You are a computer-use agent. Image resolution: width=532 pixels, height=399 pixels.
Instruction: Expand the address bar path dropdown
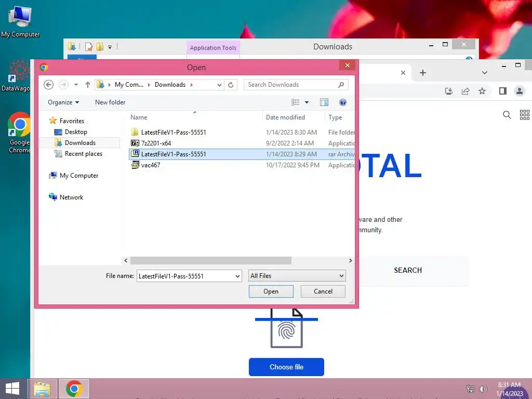[x=220, y=85]
